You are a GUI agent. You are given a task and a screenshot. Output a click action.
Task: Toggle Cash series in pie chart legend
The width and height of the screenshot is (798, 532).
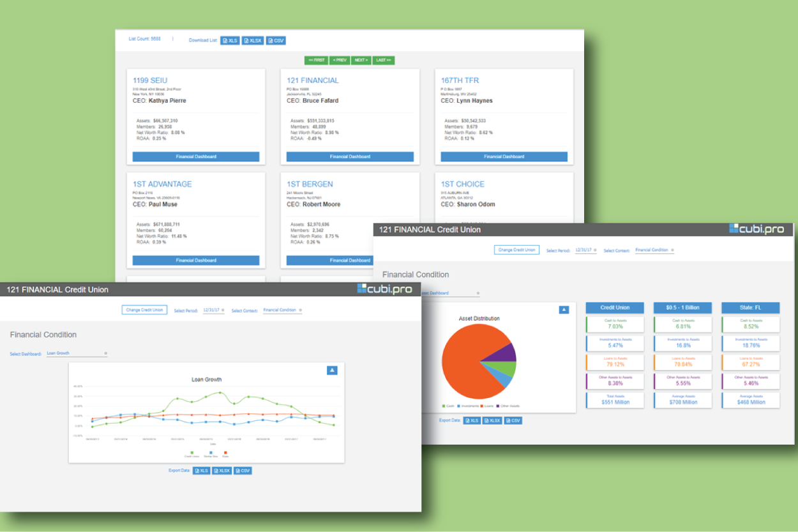click(x=449, y=406)
